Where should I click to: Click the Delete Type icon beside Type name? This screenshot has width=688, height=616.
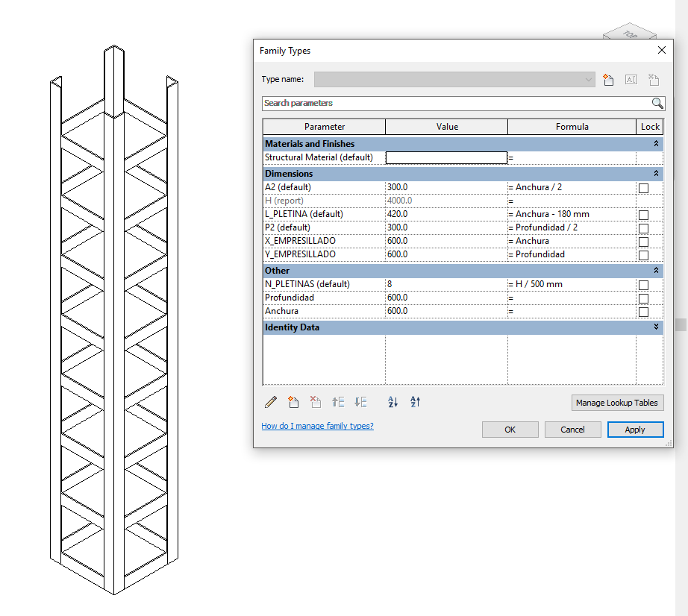tap(654, 80)
